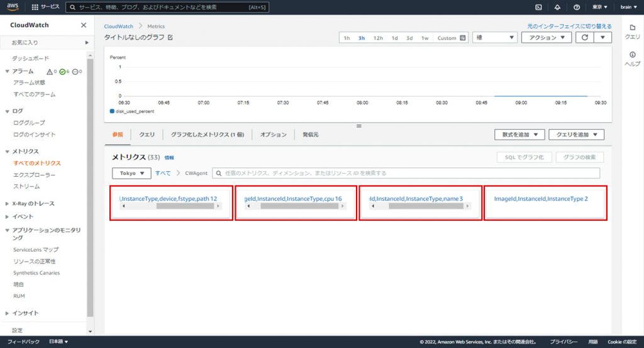Open the クエリを追加 dropdown
The image size is (644, 348).
click(576, 134)
